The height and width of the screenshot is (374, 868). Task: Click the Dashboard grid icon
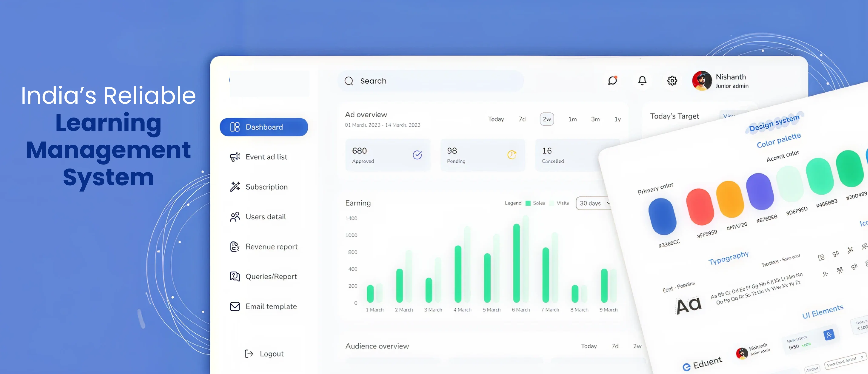(235, 127)
